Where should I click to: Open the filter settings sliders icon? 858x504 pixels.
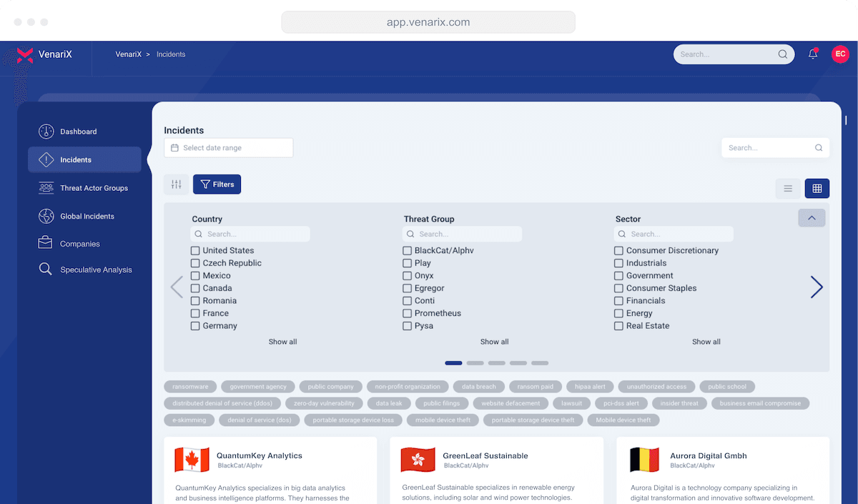coord(176,184)
